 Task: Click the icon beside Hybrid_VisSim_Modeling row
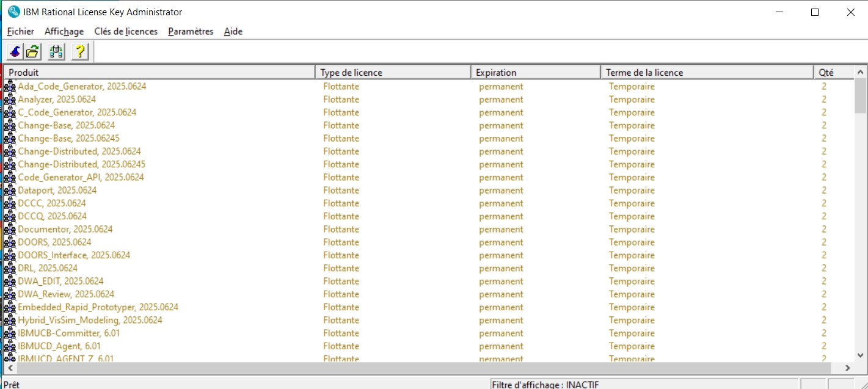click(10, 321)
